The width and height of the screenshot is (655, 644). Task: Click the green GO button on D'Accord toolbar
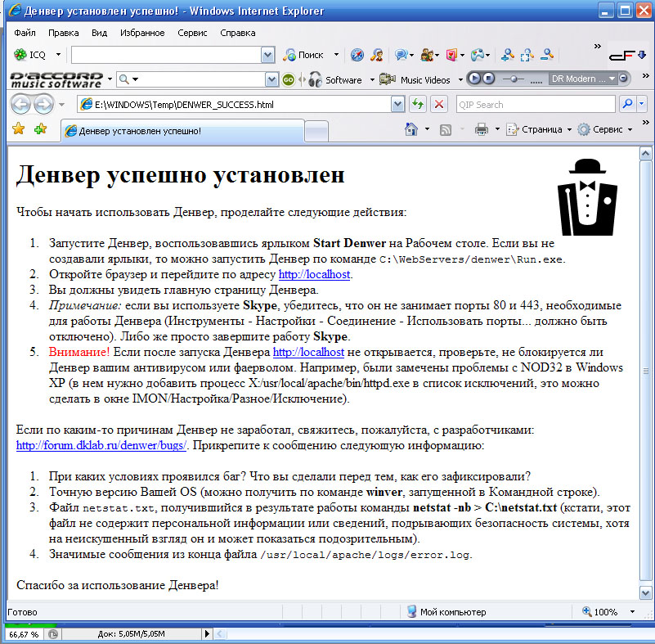pos(288,79)
